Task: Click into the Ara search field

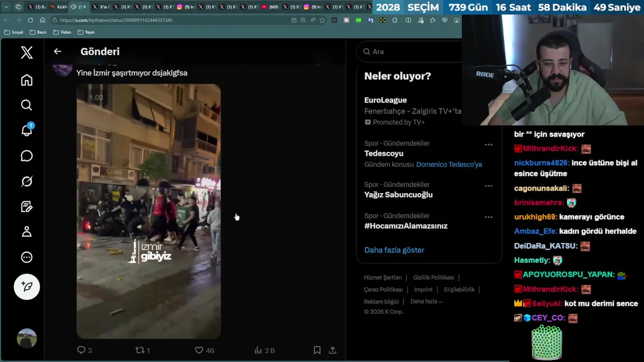Action: click(410, 51)
